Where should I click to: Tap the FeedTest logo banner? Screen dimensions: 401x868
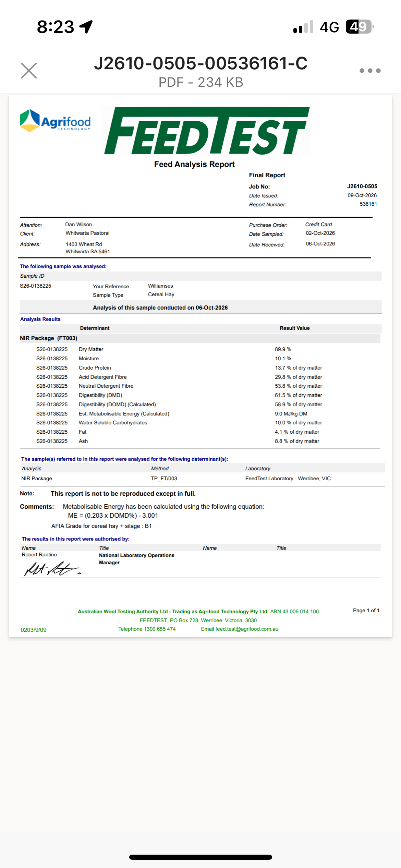pos(207,131)
